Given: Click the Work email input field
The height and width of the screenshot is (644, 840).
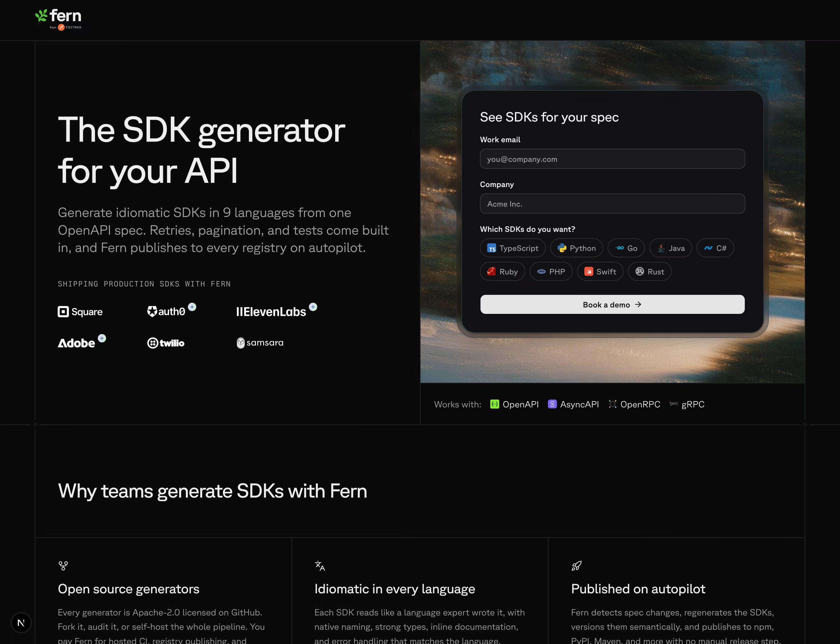Looking at the screenshot, I should pos(612,159).
